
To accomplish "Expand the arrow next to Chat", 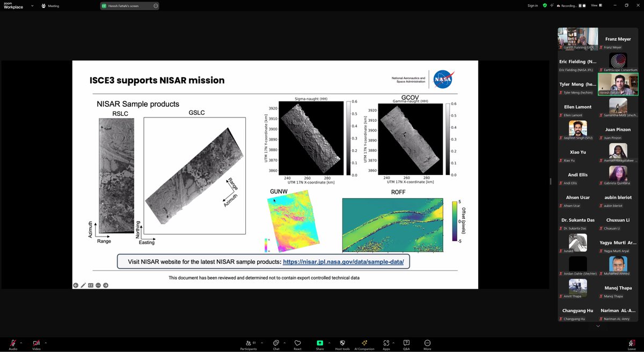I will [285, 342].
